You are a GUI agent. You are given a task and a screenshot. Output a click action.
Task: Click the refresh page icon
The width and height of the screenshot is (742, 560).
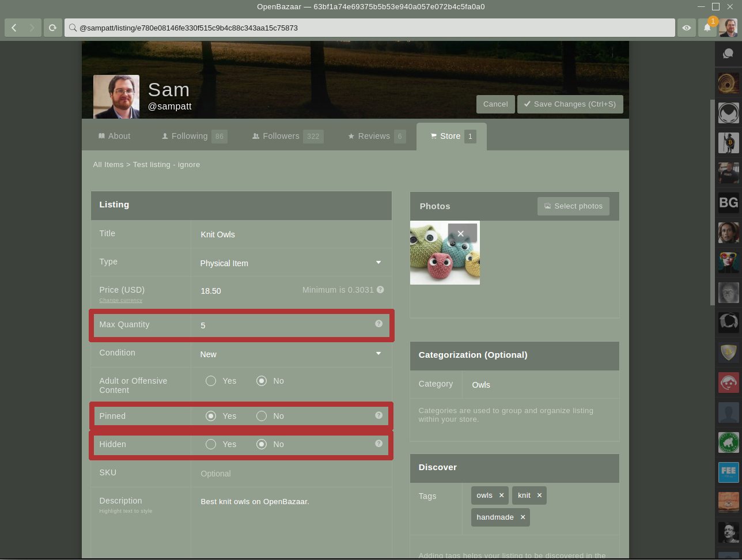point(52,28)
